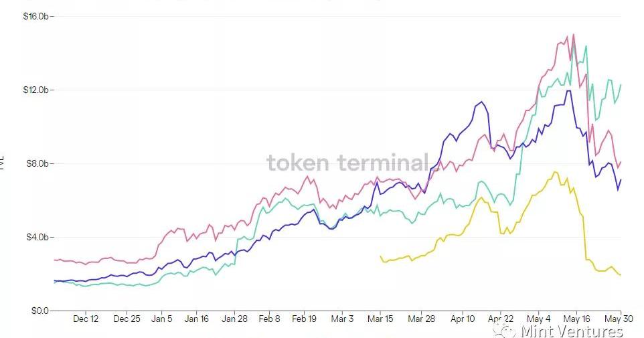The image size is (644, 338).
Task: Select the Mar 15 date tick
Action: click(x=380, y=319)
